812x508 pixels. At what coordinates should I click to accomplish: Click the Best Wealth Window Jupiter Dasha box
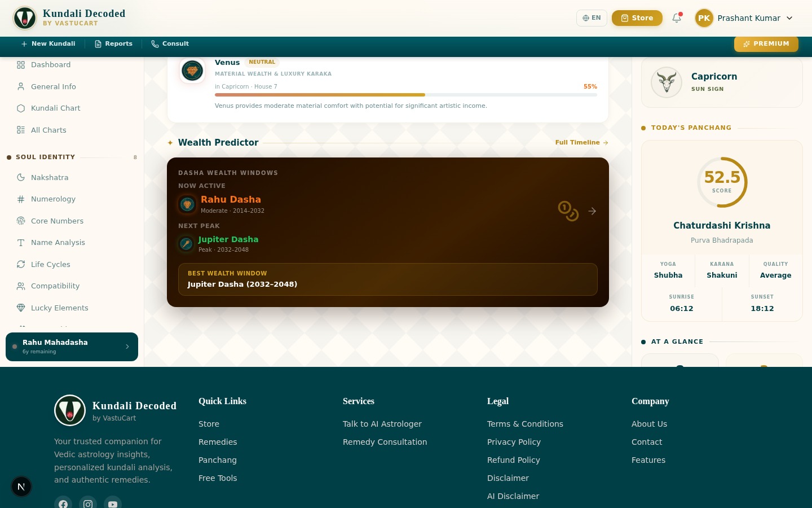[387, 279]
